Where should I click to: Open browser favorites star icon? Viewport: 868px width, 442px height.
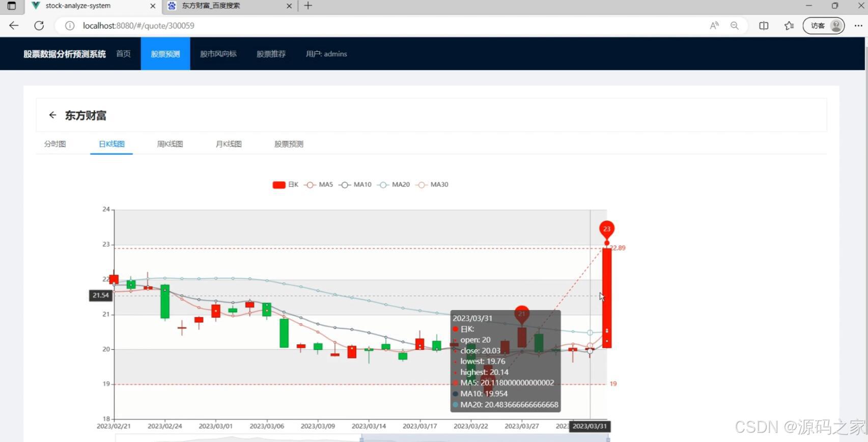(789, 25)
